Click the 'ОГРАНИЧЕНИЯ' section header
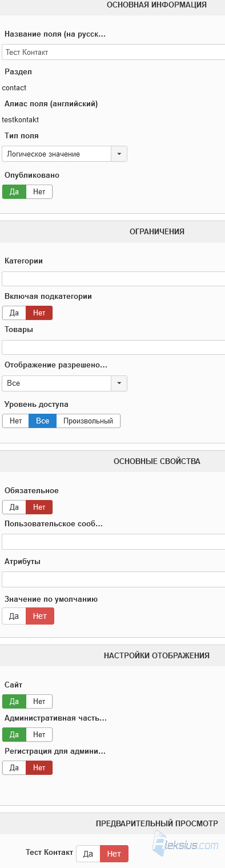The width and height of the screenshot is (225, 868). pyautogui.click(x=157, y=231)
